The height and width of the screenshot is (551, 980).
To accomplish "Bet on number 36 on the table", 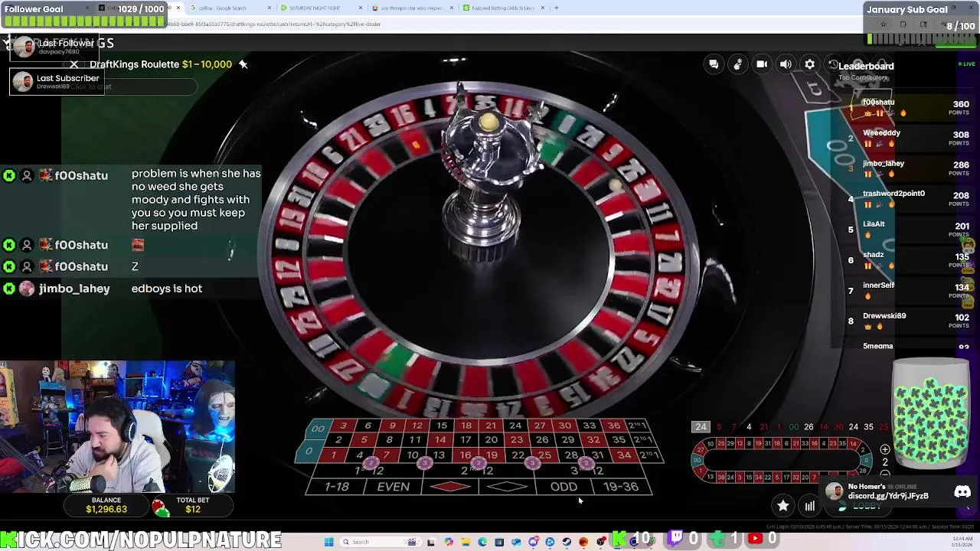I will coord(613,425).
